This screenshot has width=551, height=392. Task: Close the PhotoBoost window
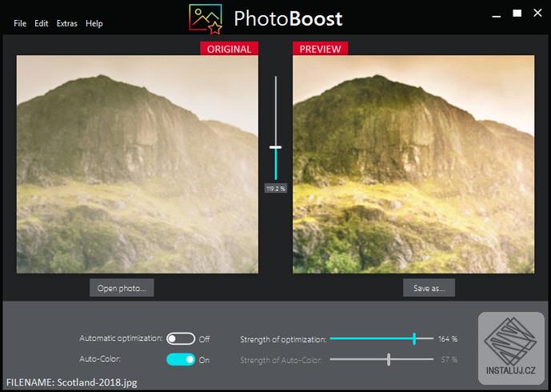(x=537, y=13)
